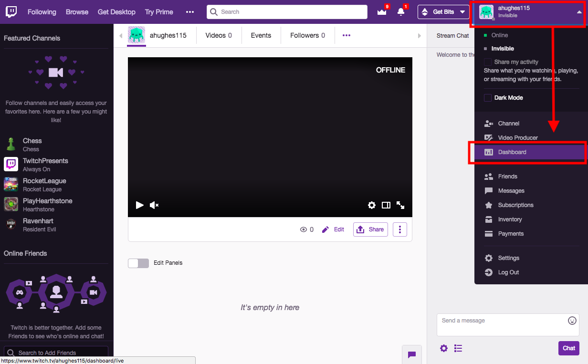Click the Twitch logo home icon
The height and width of the screenshot is (364, 588).
tap(11, 12)
